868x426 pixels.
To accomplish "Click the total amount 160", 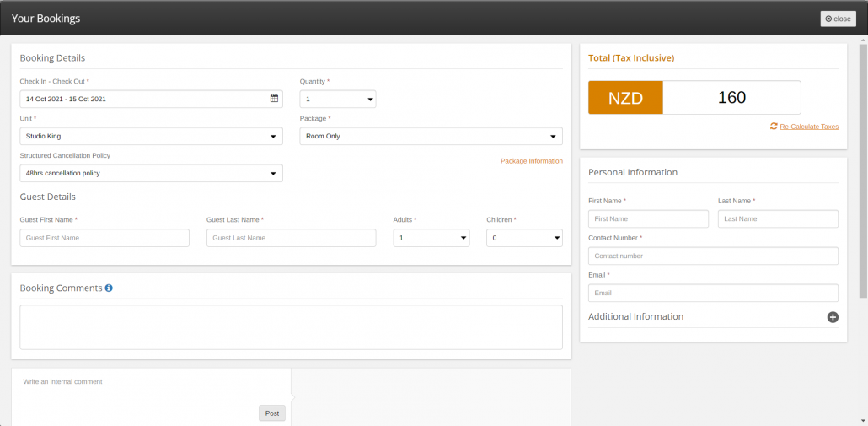I will [x=731, y=98].
